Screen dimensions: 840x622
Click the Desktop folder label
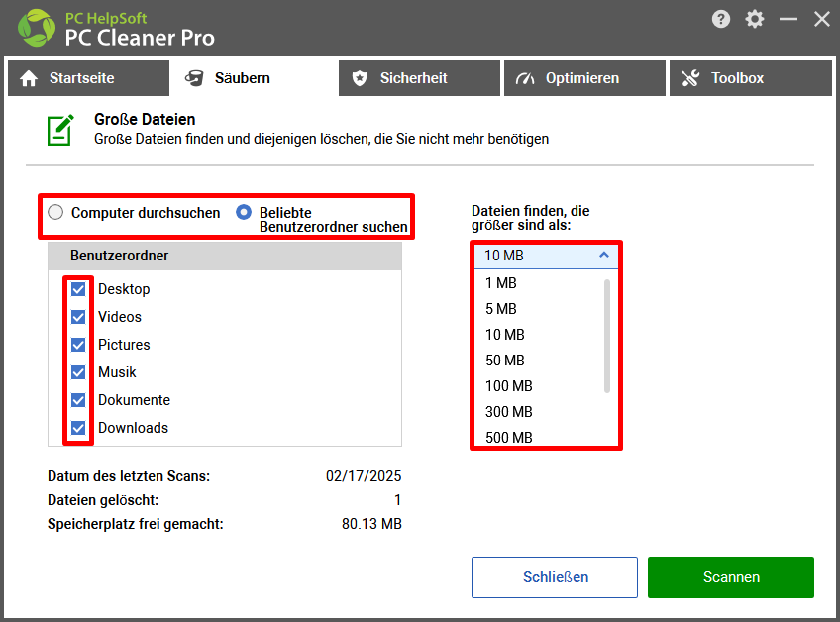[x=124, y=289]
